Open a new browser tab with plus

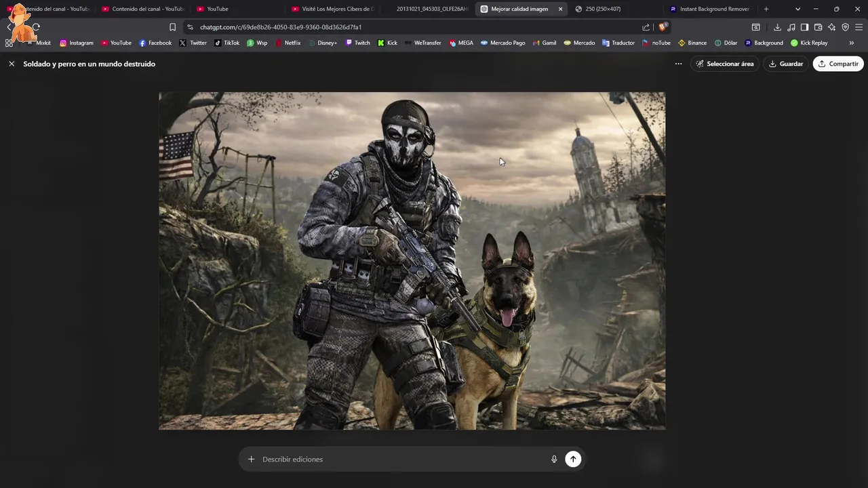[x=766, y=9]
